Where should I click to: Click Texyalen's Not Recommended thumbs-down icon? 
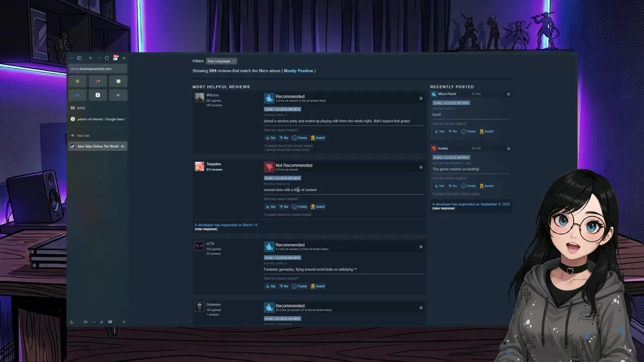pos(269,167)
